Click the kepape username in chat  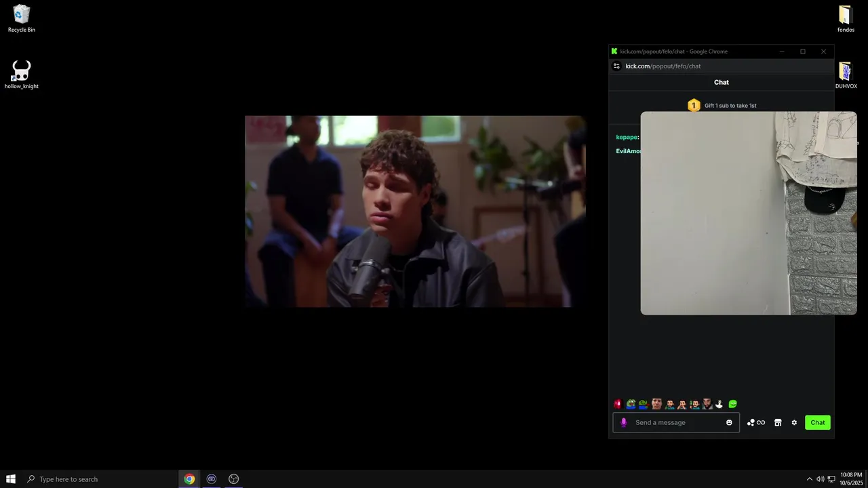[x=627, y=138]
